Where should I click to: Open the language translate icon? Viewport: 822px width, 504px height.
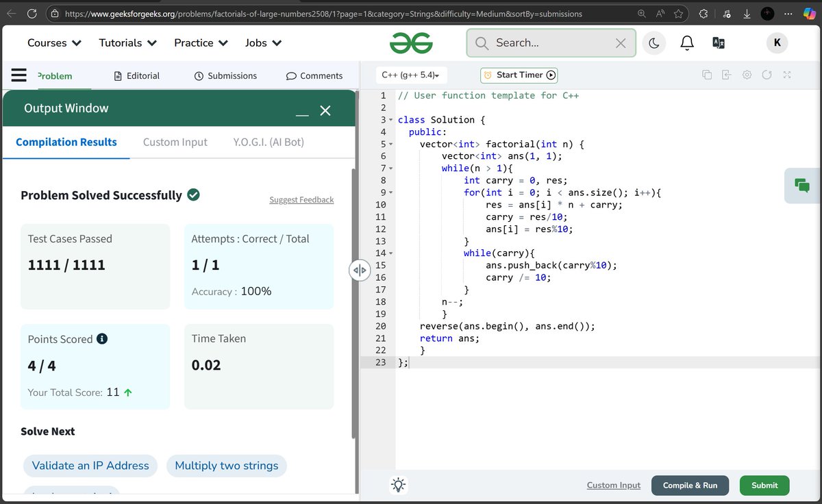click(x=719, y=43)
